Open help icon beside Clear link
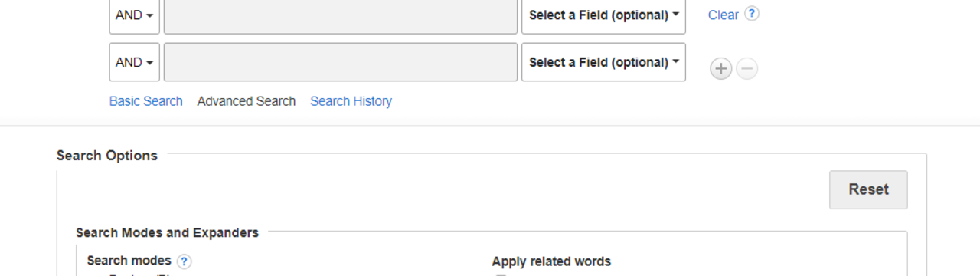The image size is (980, 276). (x=752, y=14)
